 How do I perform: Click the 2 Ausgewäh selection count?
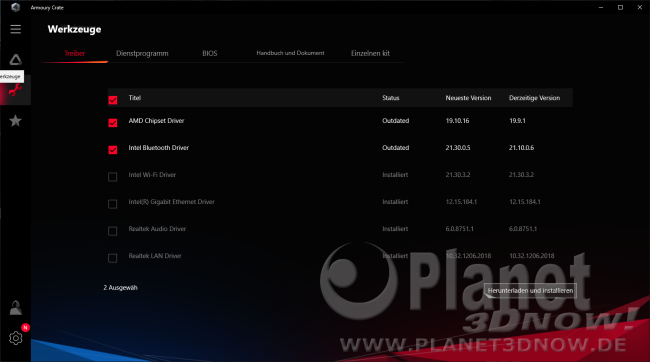point(120,287)
